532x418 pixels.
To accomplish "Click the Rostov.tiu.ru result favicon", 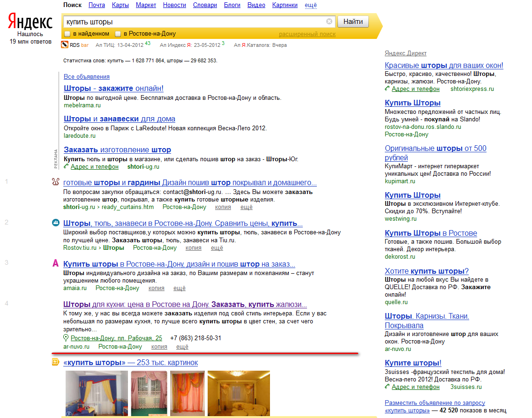I will tap(56, 223).
